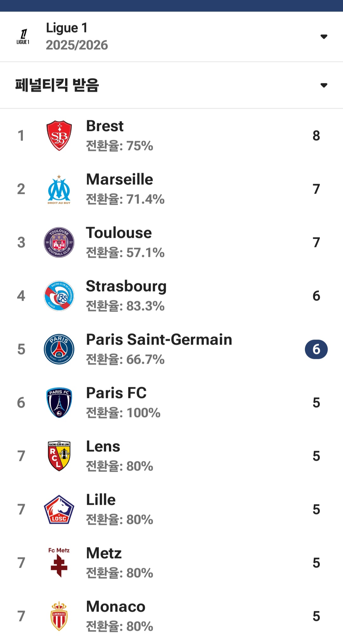Tap the Paris FC crest
The height and width of the screenshot is (644, 343).
[x=59, y=402]
